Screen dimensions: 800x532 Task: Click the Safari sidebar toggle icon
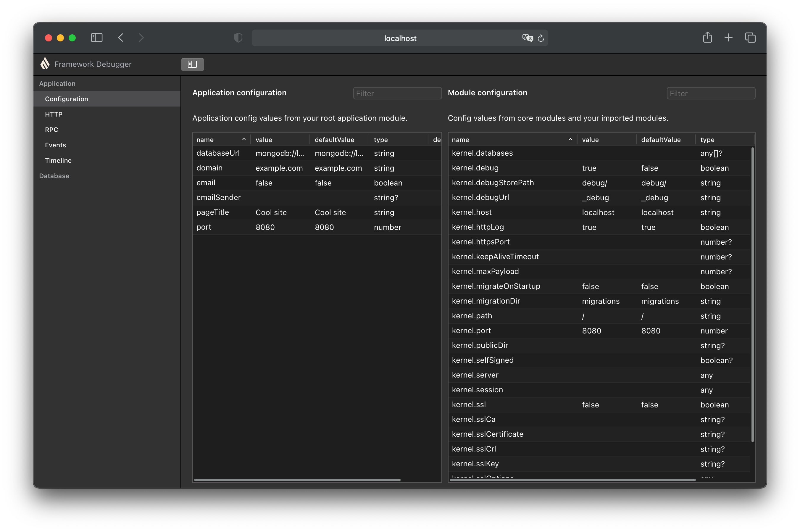97,38
